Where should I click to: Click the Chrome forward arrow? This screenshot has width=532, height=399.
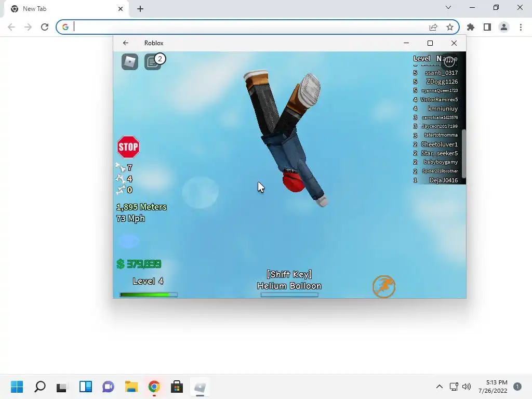28,27
